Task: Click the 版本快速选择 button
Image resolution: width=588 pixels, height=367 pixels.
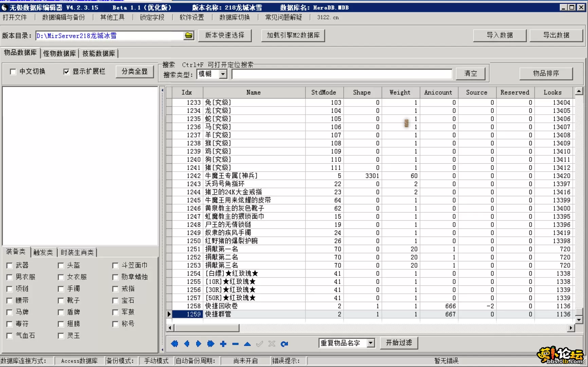Action: coord(225,35)
